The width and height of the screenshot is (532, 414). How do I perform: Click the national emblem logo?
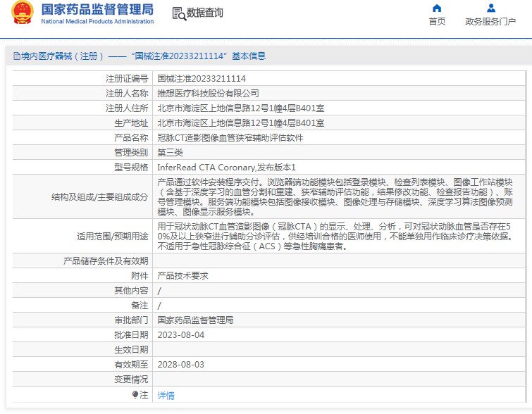pos(23,13)
